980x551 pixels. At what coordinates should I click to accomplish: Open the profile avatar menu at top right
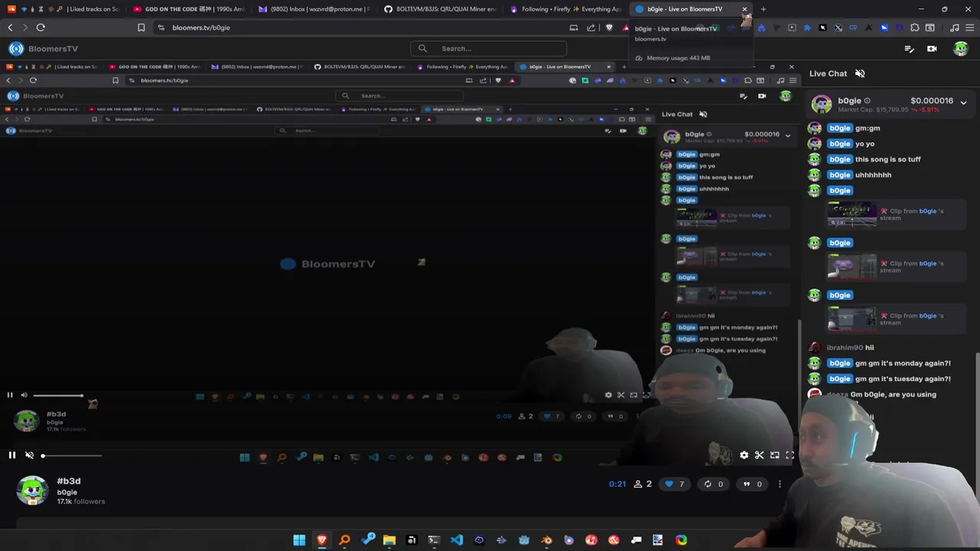point(961,49)
